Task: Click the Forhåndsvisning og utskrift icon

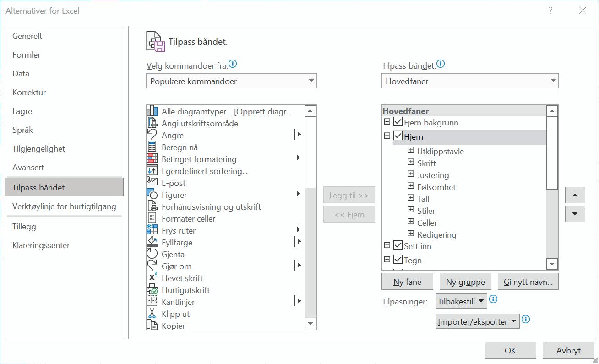Action: (x=152, y=206)
